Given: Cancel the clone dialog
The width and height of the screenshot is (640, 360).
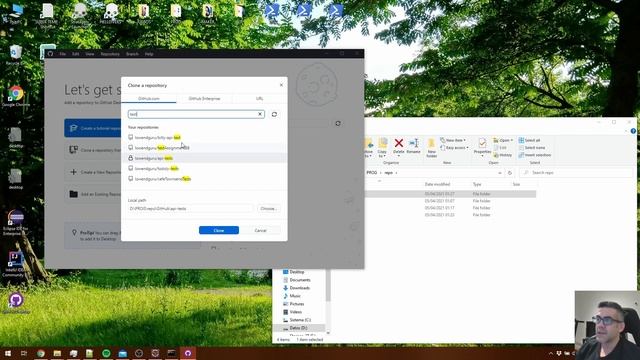Looking at the screenshot, I should click(260, 230).
